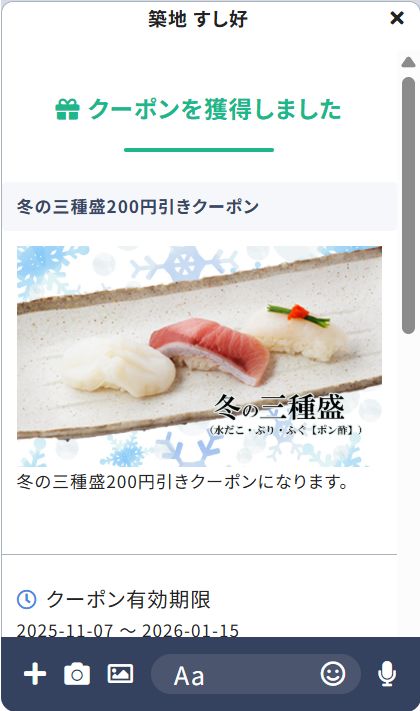Open the emoji smiley picker
The image size is (420, 711).
click(x=333, y=674)
